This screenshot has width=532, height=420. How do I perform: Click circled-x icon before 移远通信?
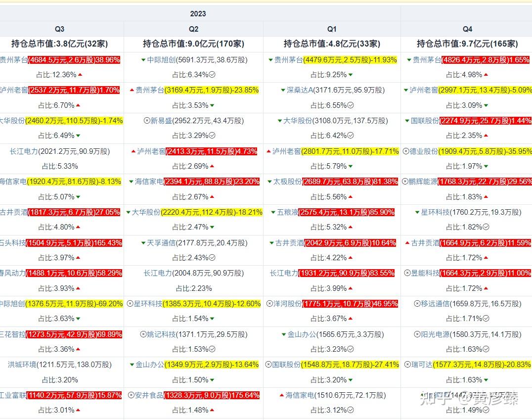(x=417, y=304)
